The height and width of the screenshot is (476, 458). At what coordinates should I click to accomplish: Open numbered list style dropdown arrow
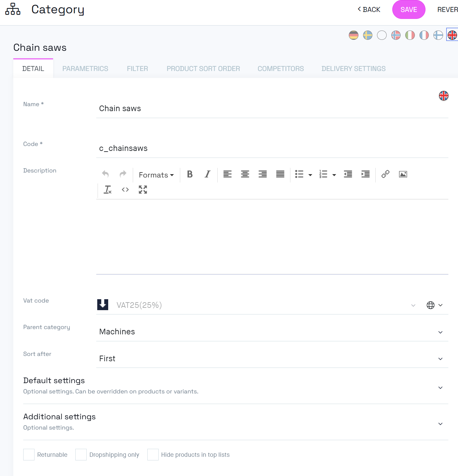[334, 175]
